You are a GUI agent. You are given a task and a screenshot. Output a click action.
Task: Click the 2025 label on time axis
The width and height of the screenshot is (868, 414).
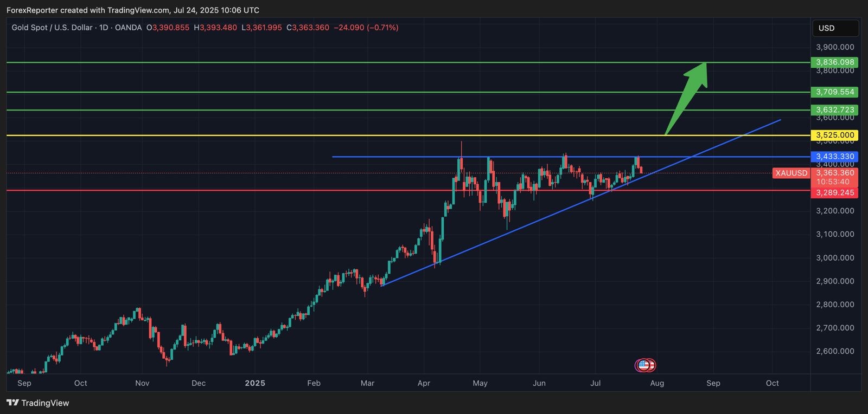255,383
